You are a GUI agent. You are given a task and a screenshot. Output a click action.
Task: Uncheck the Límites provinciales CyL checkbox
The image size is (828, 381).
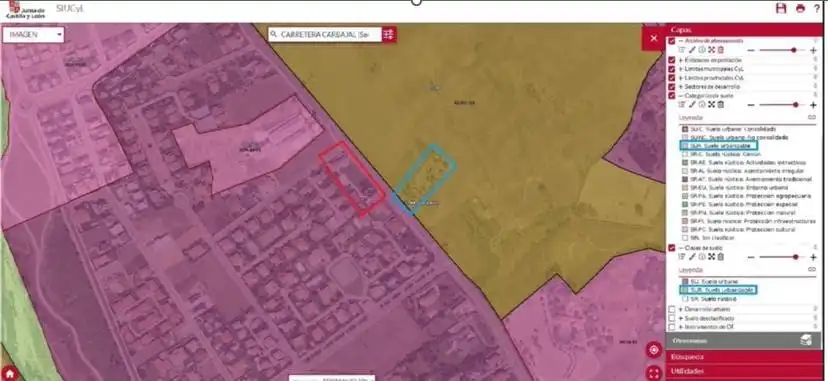pos(672,78)
